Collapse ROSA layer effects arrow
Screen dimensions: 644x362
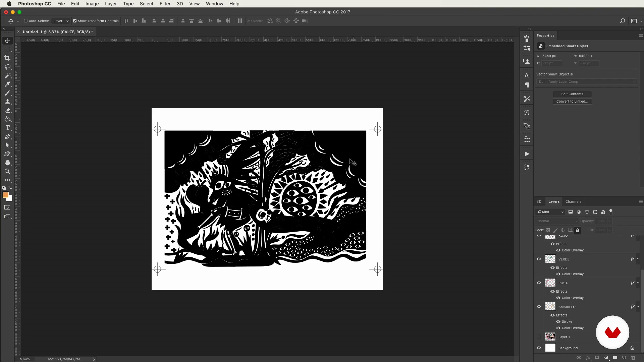tap(638, 283)
